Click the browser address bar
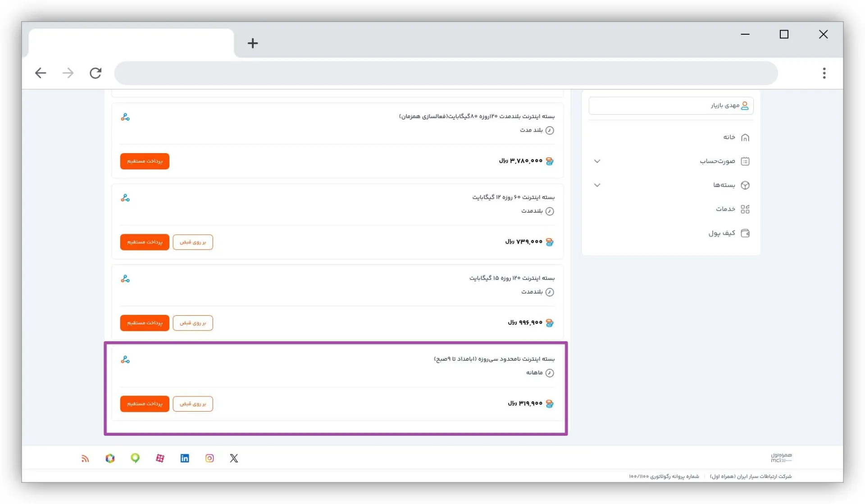 446,73
